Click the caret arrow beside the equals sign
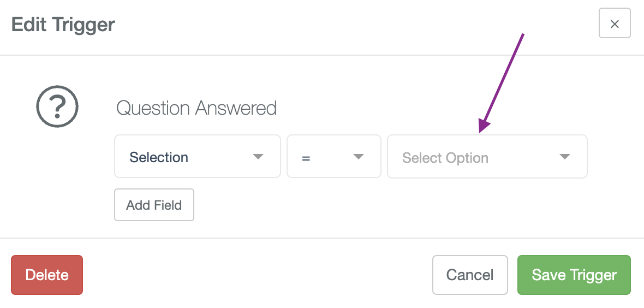 [359, 157]
